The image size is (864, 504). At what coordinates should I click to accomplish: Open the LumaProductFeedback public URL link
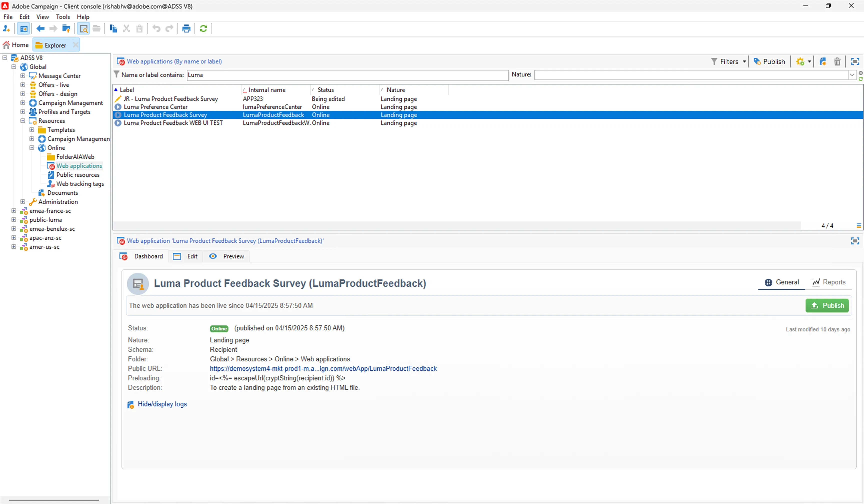pyautogui.click(x=323, y=368)
